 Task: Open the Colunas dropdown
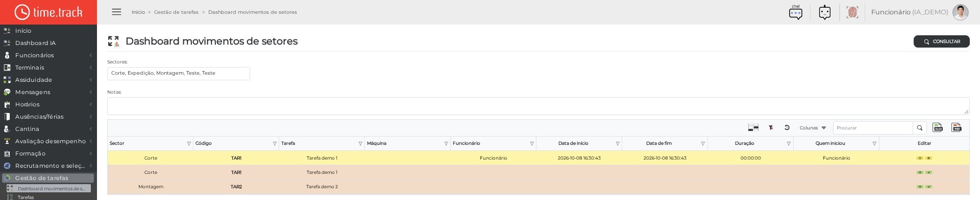coord(813,128)
